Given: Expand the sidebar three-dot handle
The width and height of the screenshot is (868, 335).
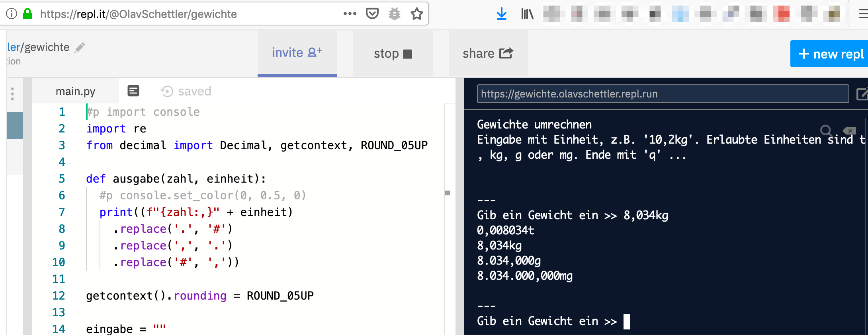Looking at the screenshot, I should [12, 94].
